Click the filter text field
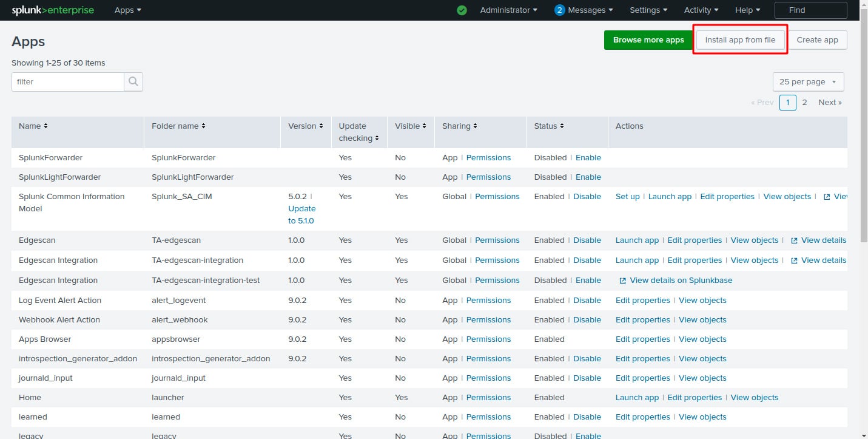Image resolution: width=868 pixels, height=439 pixels. [x=68, y=81]
